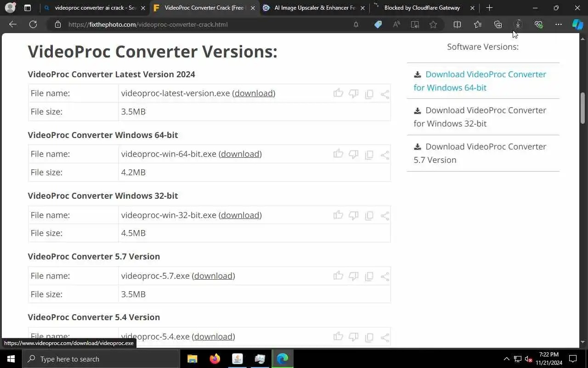Like the videoproc-latest-version.exe row
This screenshot has width=588, height=368.
[x=338, y=93]
